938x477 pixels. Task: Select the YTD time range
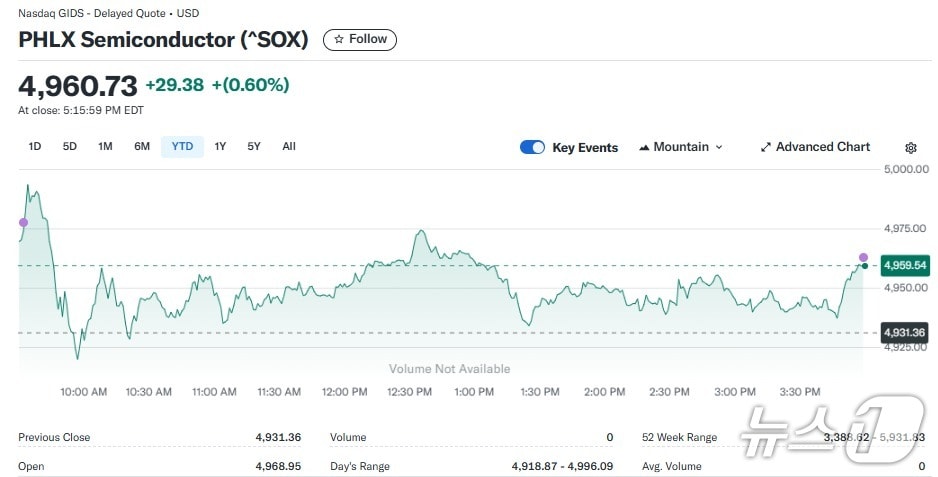click(182, 147)
